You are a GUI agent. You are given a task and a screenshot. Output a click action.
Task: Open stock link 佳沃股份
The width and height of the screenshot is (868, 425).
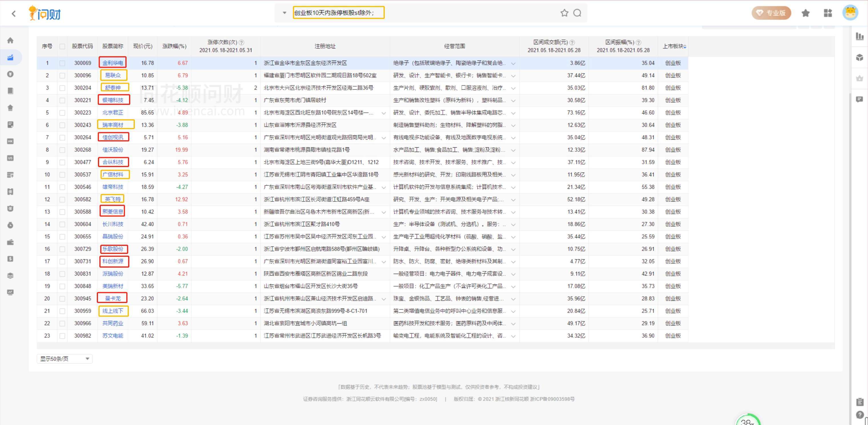tap(113, 150)
